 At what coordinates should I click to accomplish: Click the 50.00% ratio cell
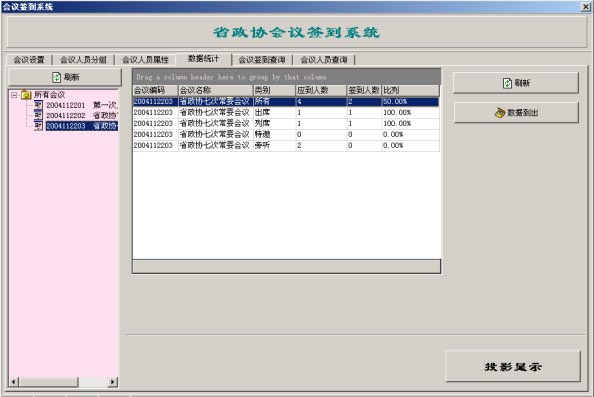(410, 102)
